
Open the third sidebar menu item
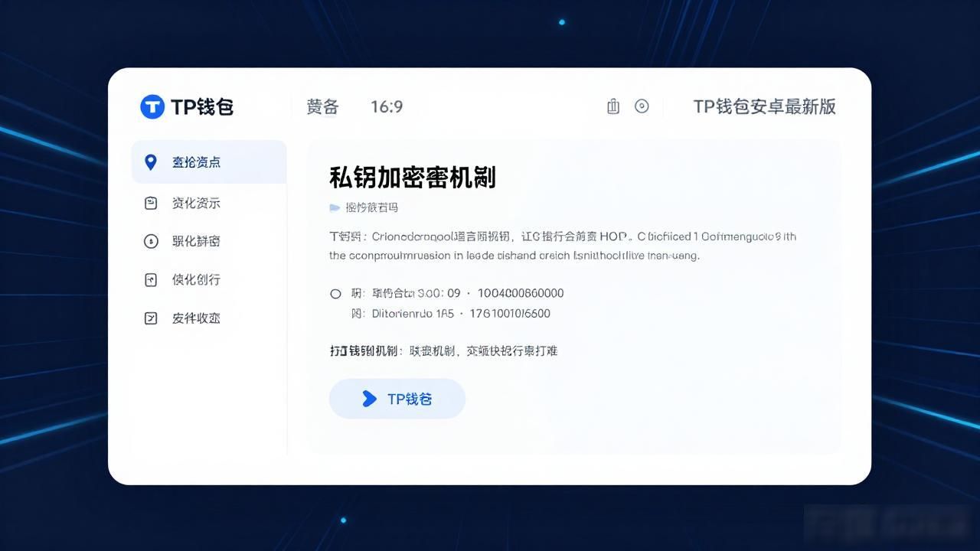click(x=196, y=242)
